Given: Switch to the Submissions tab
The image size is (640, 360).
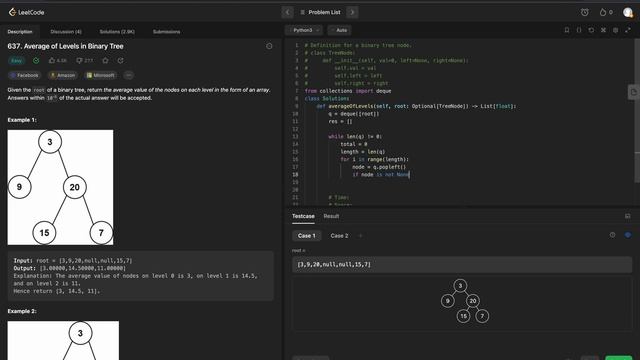Looking at the screenshot, I should pos(167,31).
